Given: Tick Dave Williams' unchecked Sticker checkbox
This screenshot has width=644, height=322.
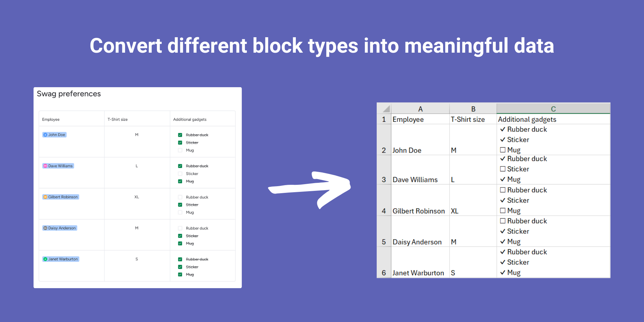Looking at the screenshot, I should 180,174.
